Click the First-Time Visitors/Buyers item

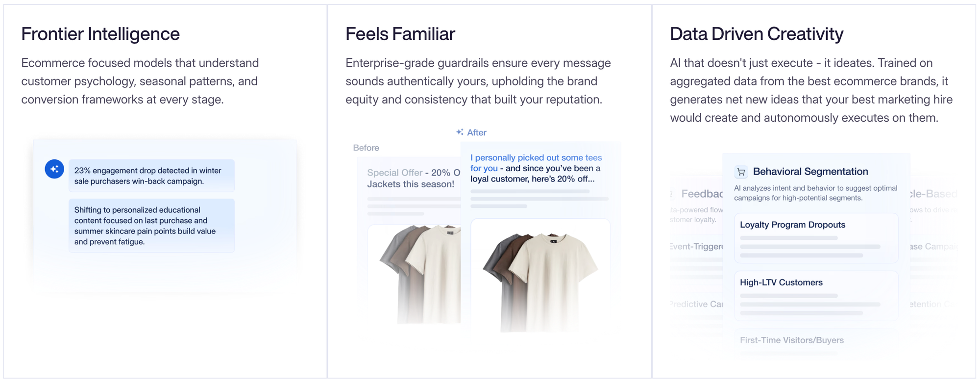click(x=791, y=340)
